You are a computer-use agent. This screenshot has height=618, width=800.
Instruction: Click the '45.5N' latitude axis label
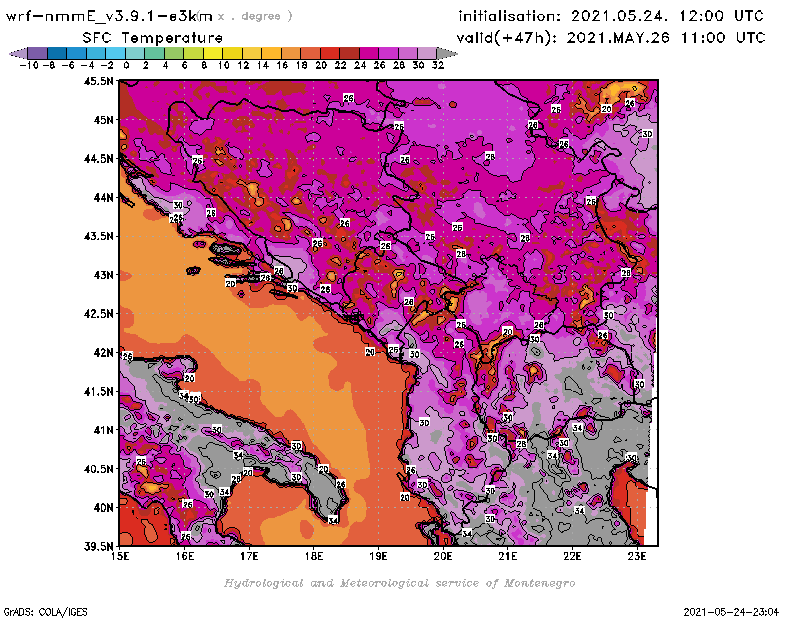[98, 81]
